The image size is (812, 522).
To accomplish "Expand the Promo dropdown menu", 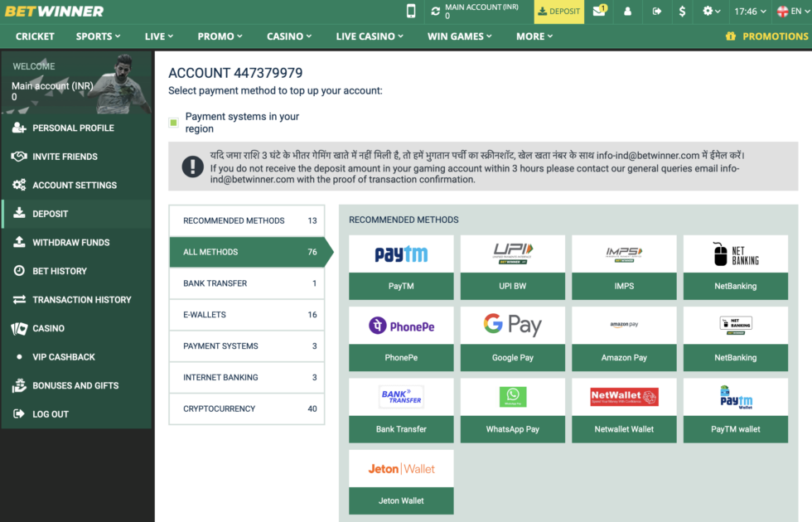I will 220,36.
